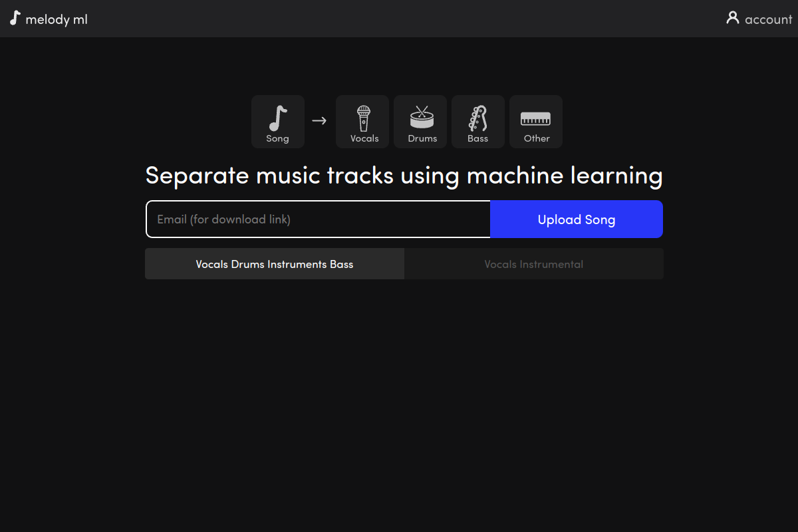Click the melody ml brand text
798x532 pixels.
[x=57, y=19]
